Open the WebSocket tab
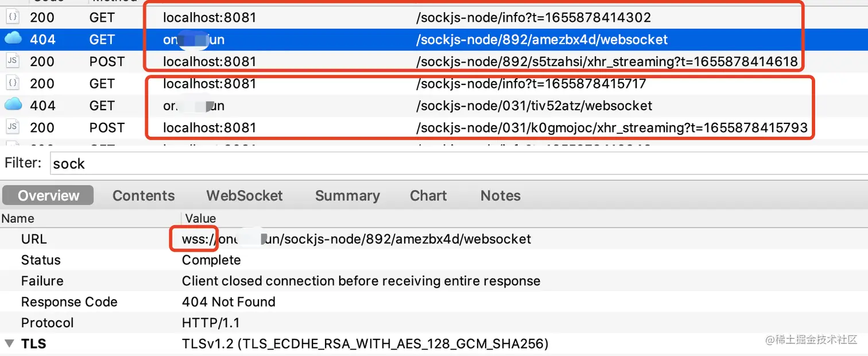 [x=245, y=196]
